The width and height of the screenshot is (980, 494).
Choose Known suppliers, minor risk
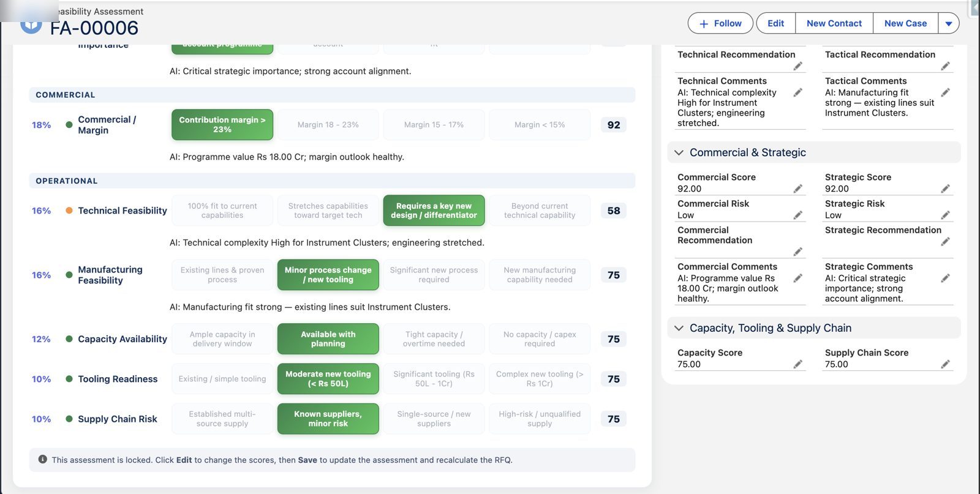click(x=328, y=419)
